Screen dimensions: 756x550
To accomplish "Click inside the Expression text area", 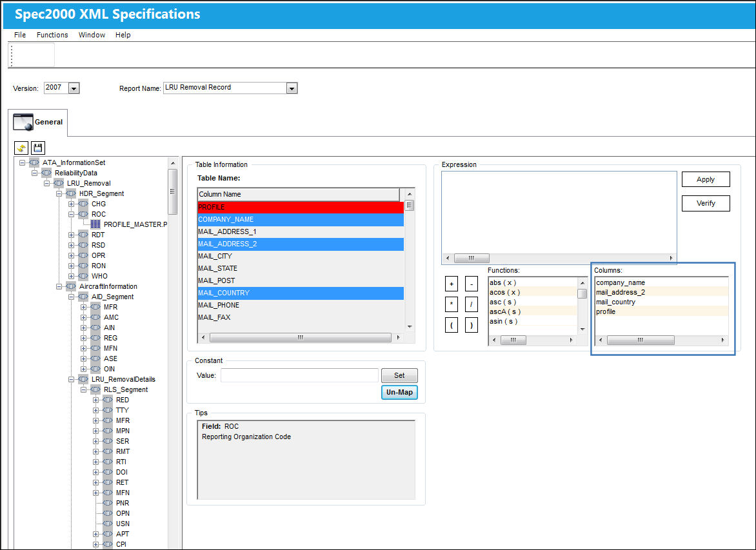I will tap(559, 213).
